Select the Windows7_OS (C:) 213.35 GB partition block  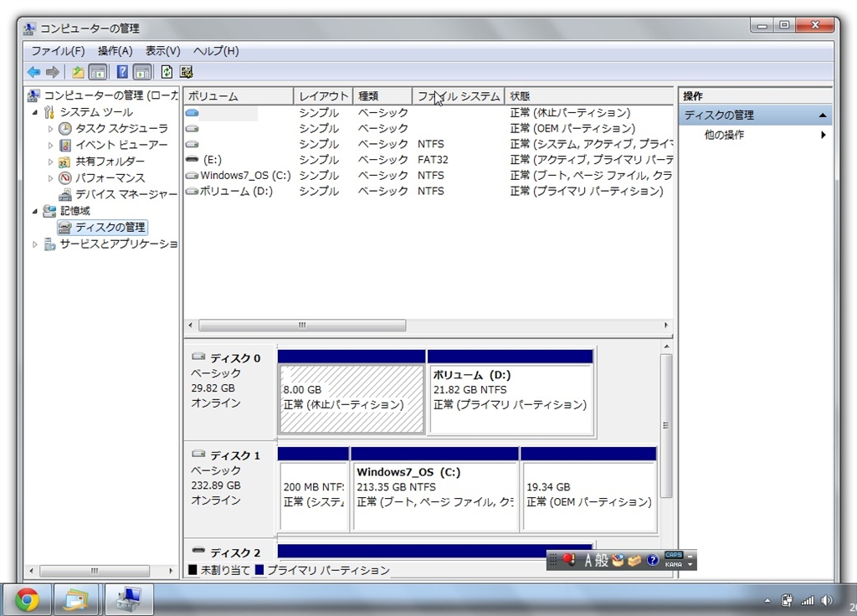[434, 489]
